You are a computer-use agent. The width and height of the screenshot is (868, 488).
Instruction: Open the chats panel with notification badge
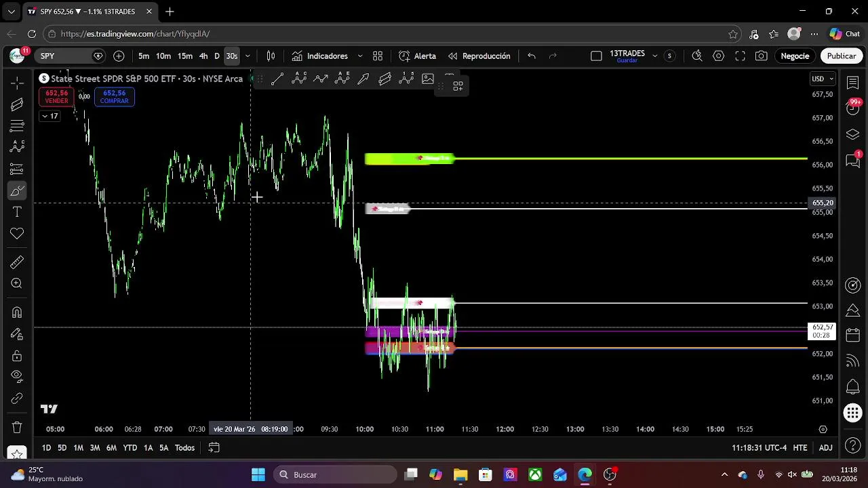[853, 160]
